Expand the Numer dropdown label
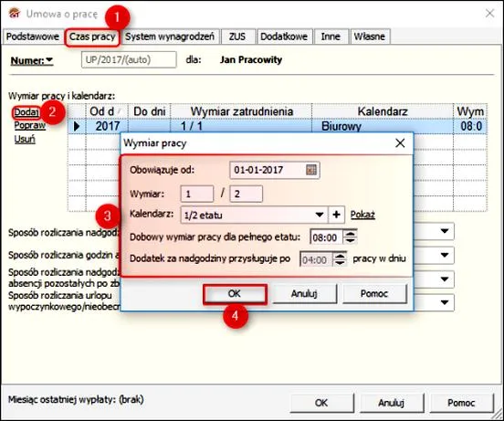 point(32,60)
